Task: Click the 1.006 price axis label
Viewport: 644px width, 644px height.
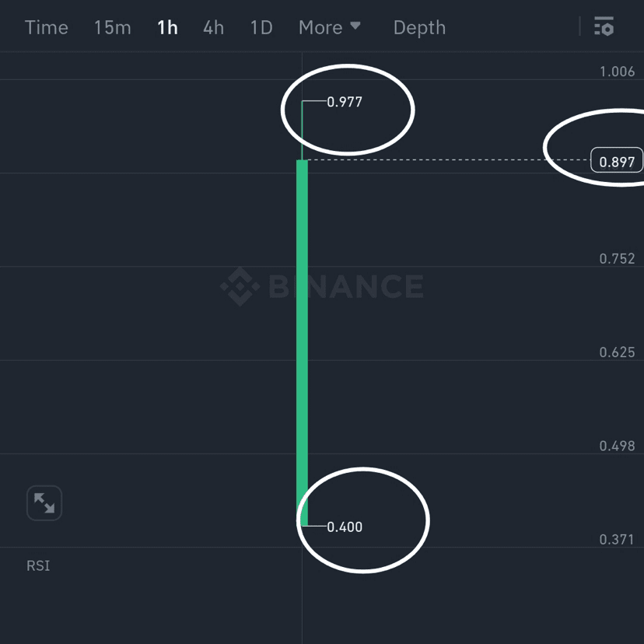Action: point(618,71)
